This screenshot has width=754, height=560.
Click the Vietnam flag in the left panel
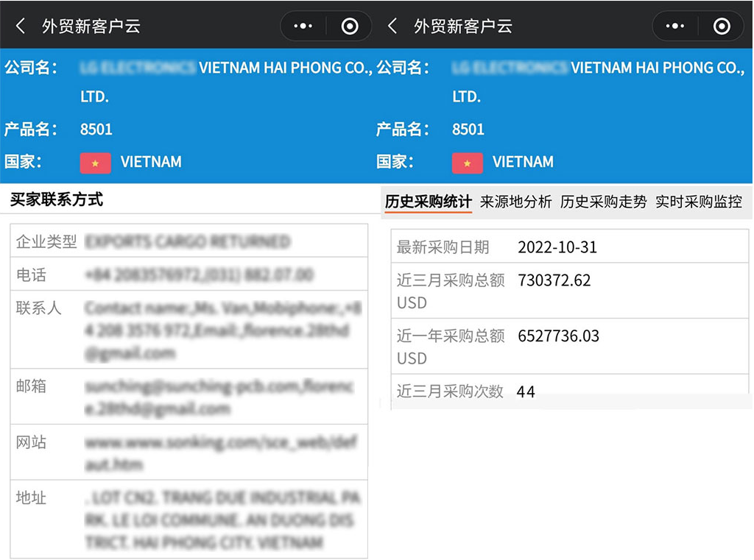(x=95, y=163)
